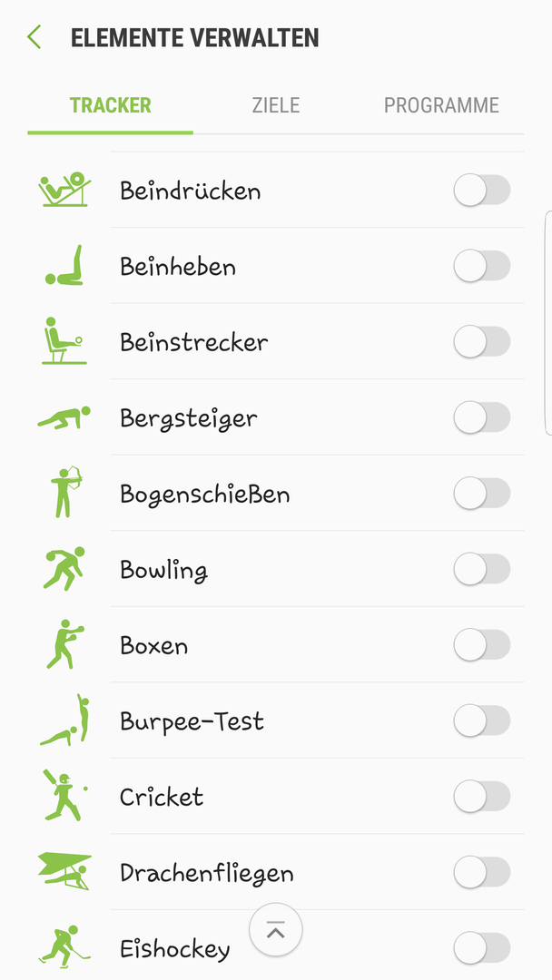Toggle the Burpee-Test tracker switch
The height and width of the screenshot is (980, 552).
(482, 720)
